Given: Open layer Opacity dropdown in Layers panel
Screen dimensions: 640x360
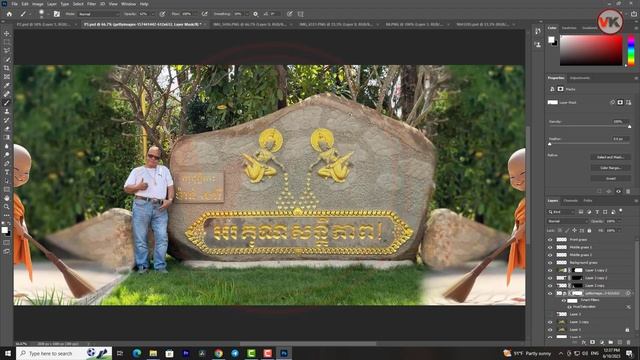Looking at the screenshot, I should pyautogui.click(x=620, y=221).
